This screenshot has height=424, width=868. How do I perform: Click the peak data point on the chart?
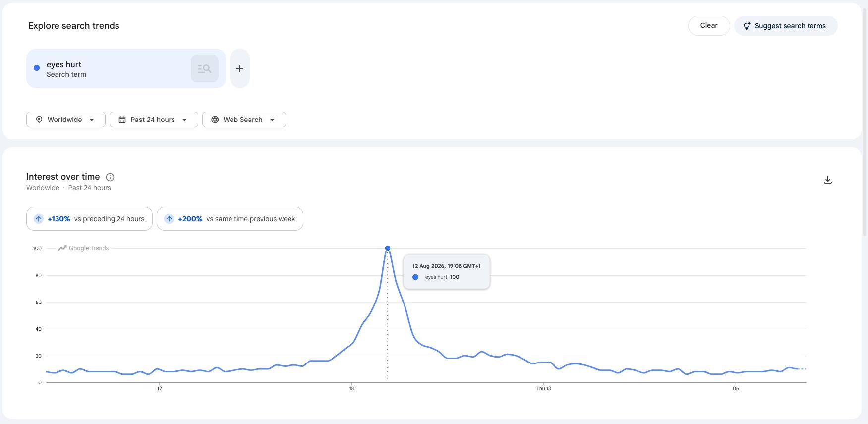(x=388, y=248)
